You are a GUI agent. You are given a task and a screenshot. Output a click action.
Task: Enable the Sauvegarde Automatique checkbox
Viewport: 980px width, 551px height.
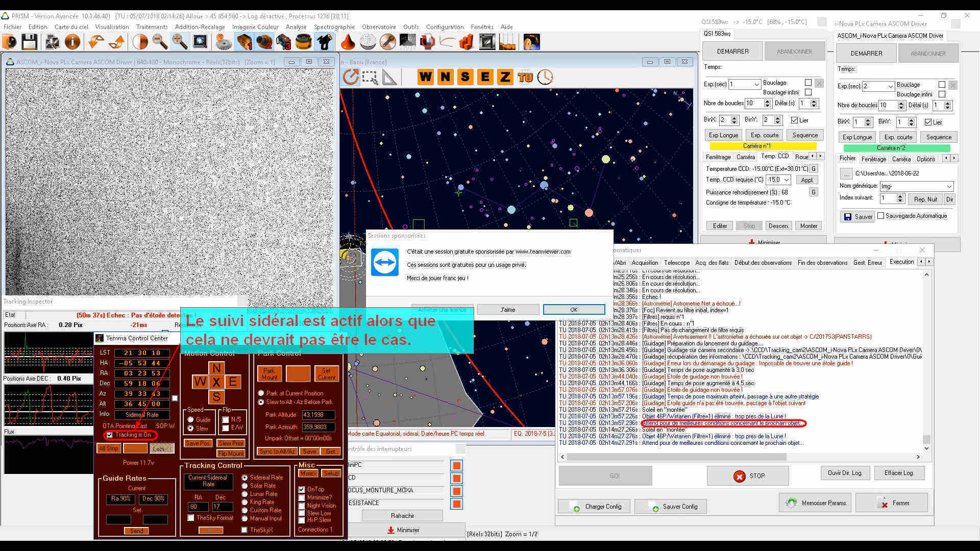pos(880,216)
